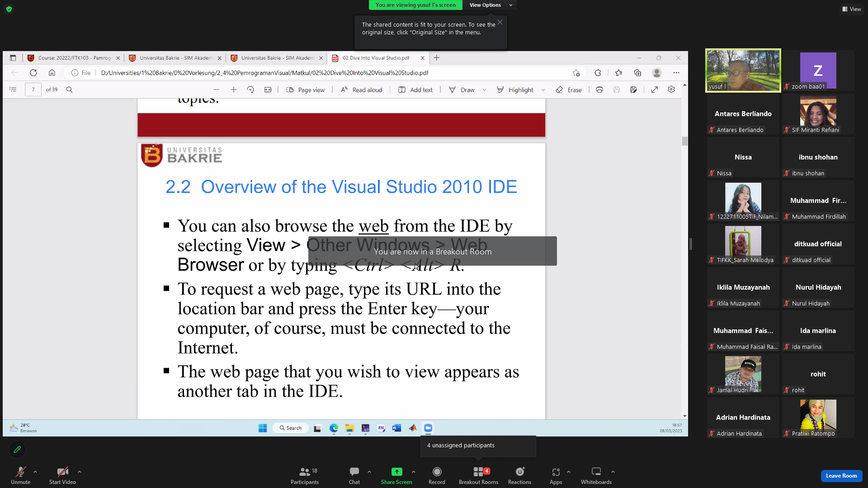Screen dimensions: 868x488
Task: Open the View Options dropdown
Action: coord(490,5)
